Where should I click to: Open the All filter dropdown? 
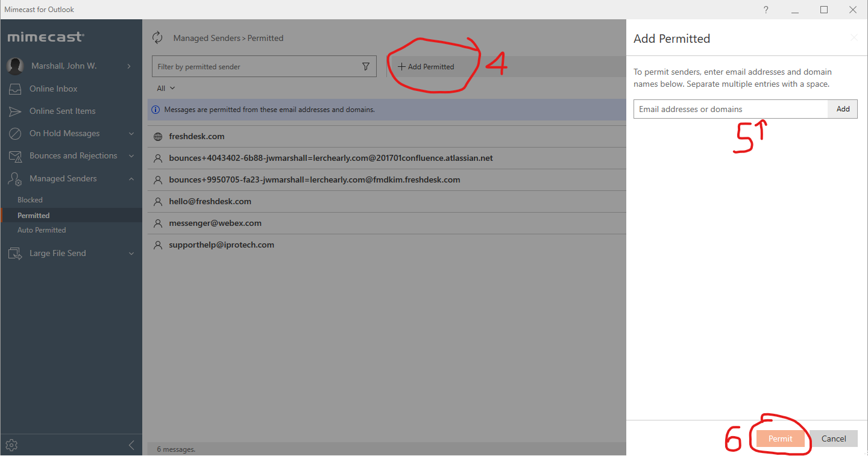coord(165,88)
